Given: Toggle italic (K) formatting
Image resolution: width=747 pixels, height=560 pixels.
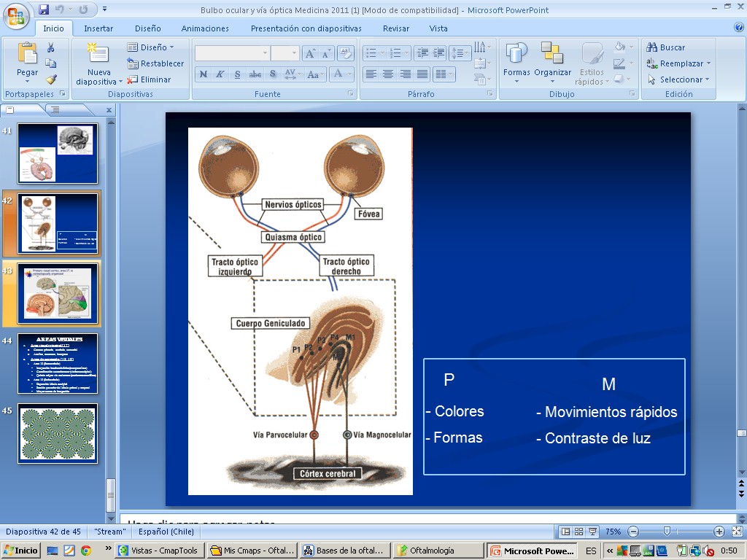Looking at the screenshot, I should click(220, 74).
